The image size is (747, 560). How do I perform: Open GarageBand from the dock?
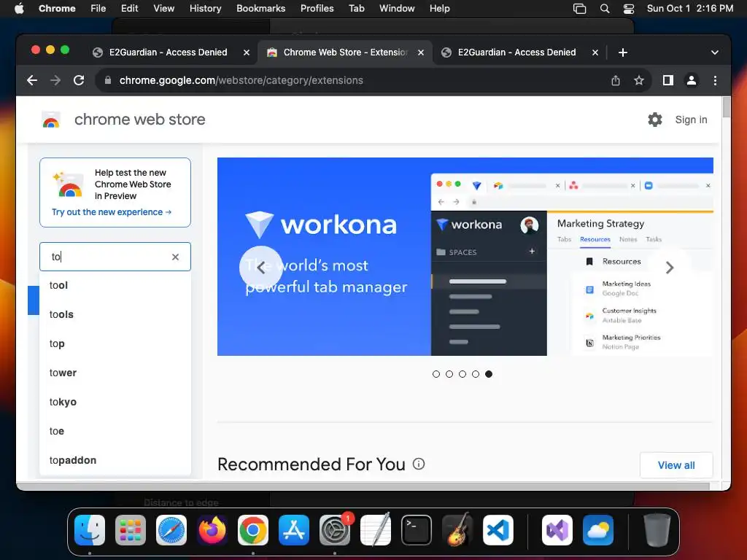457,530
